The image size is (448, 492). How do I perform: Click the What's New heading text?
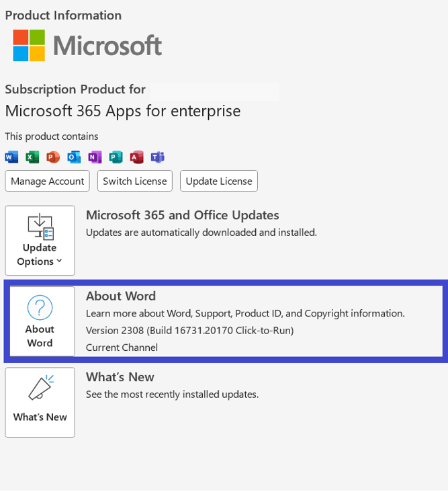click(120, 377)
